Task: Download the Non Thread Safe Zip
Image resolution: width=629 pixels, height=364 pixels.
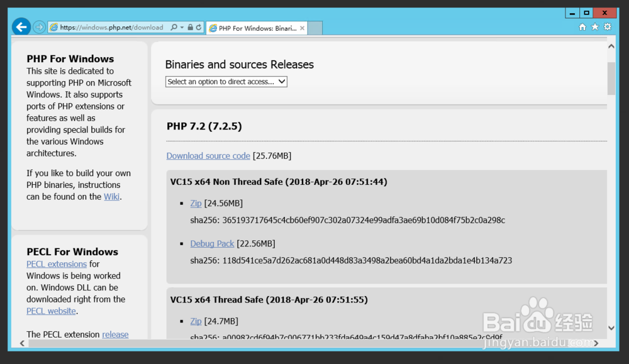Action: 196,203
